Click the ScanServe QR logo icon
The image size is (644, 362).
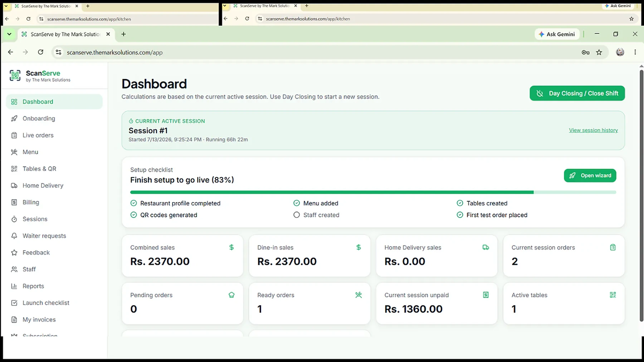point(15,75)
